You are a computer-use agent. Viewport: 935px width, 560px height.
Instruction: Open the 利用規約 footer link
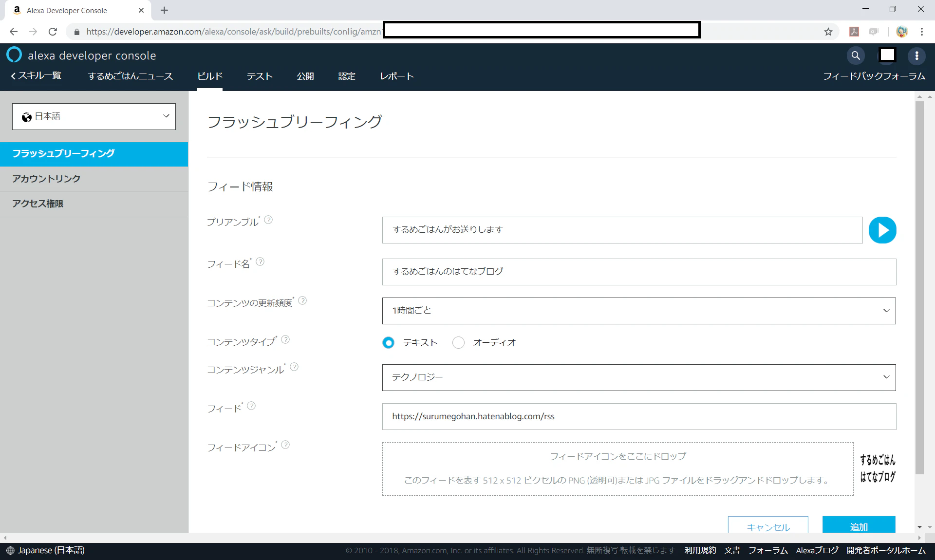pos(700,550)
